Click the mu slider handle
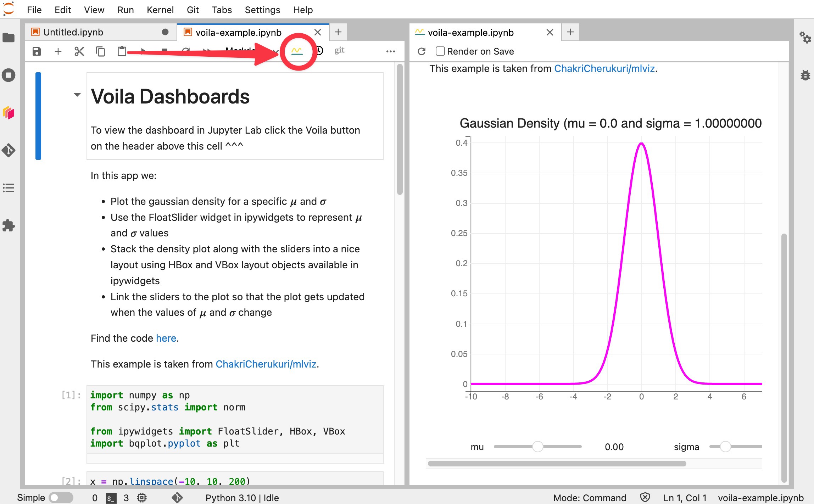Viewport: 814px width, 504px height. coord(537,447)
